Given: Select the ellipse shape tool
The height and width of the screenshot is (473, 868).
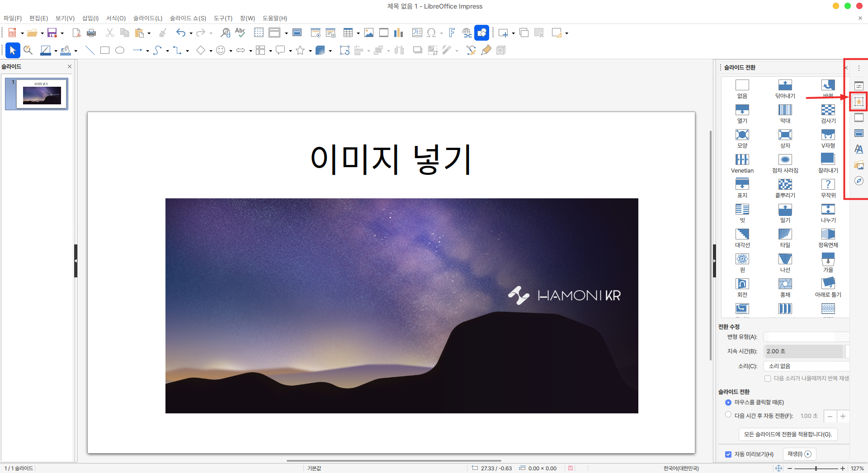Looking at the screenshot, I should [x=120, y=50].
